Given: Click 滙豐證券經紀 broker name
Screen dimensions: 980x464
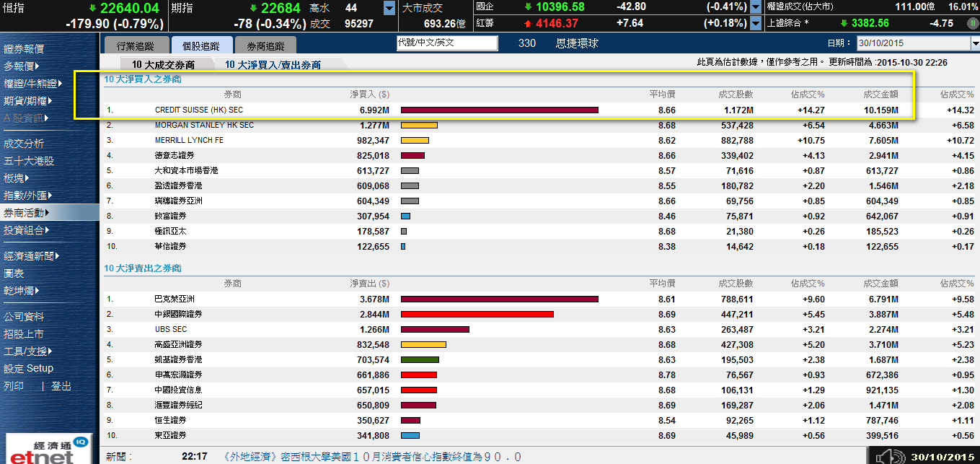Looking at the screenshot, I should (x=178, y=405).
